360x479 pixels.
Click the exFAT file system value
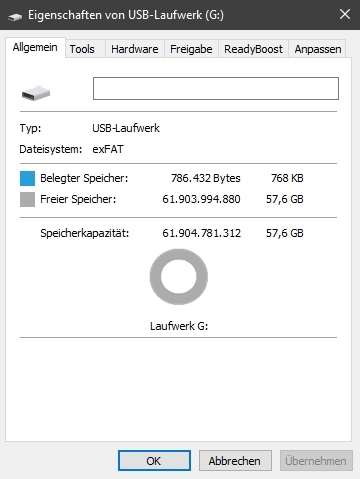point(108,149)
